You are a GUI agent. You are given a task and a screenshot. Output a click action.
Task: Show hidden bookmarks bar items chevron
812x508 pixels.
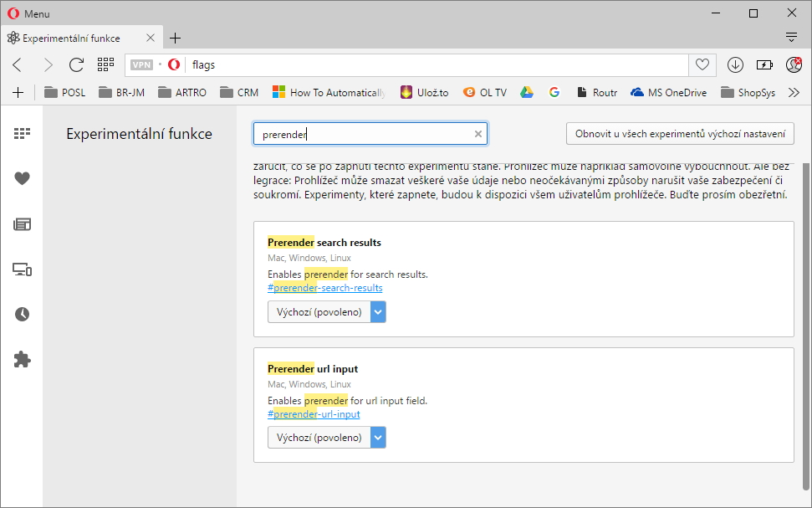pyautogui.click(x=794, y=93)
